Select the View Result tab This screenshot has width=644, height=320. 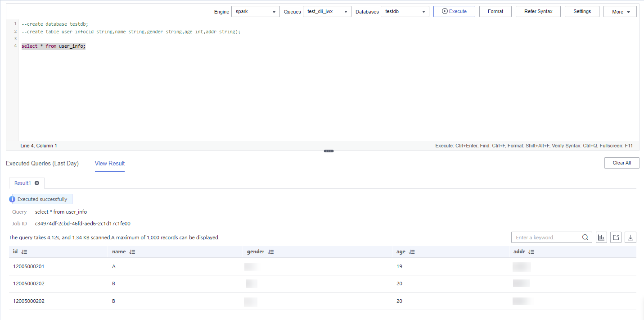point(110,163)
